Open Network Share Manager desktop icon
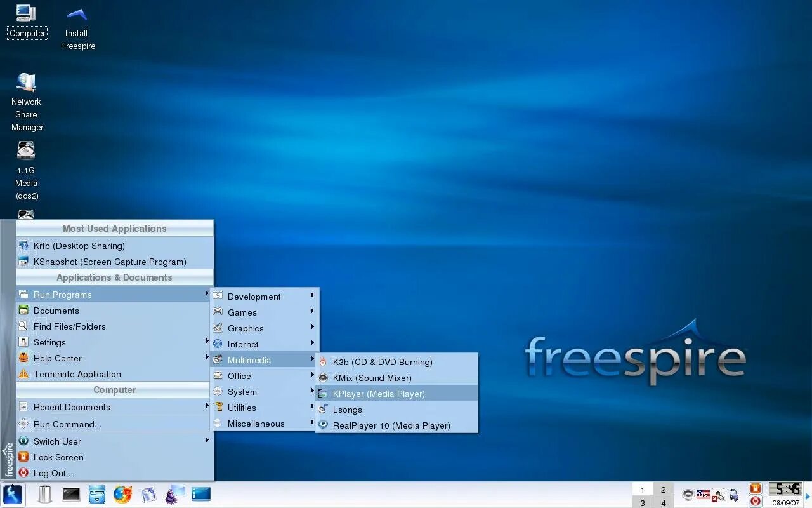Screen dimensions: 812x508 pos(27,102)
